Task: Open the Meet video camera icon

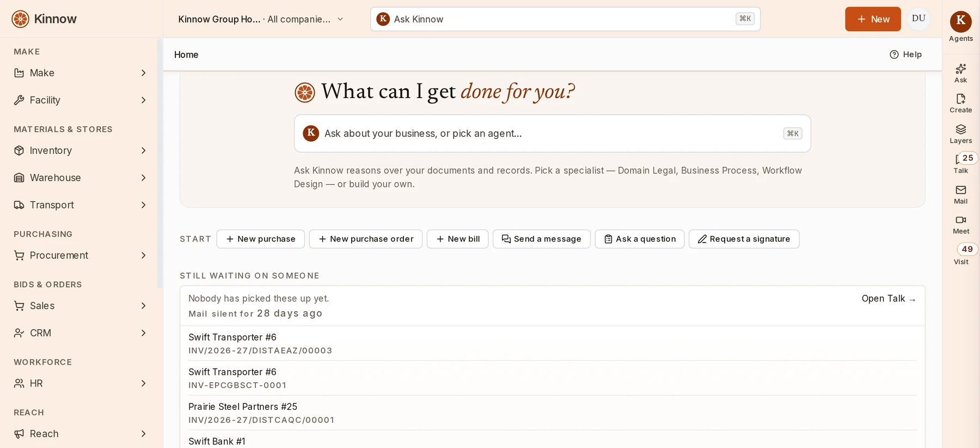Action: pyautogui.click(x=960, y=220)
